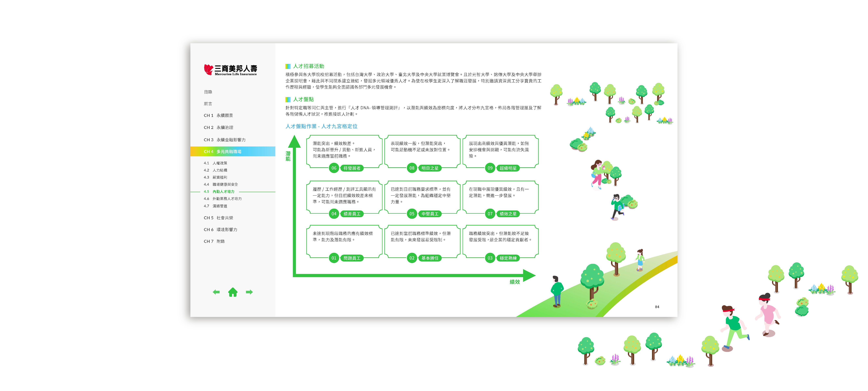Go to next page arrow
This screenshot has width=868, height=391.
(249, 292)
